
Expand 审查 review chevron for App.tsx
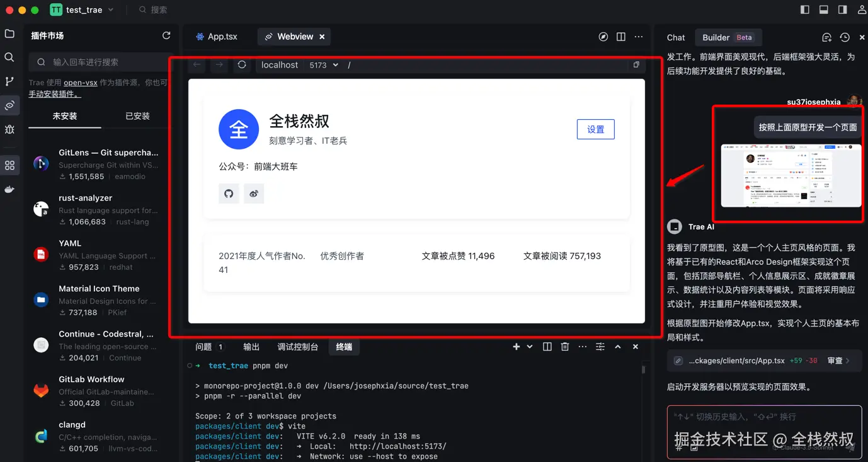pos(848,361)
